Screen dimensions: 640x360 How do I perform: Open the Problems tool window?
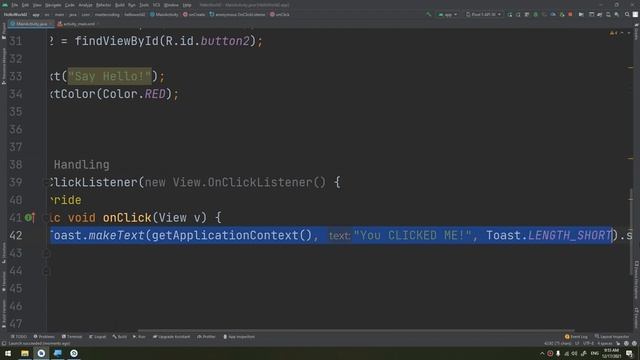(x=44, y=337)
